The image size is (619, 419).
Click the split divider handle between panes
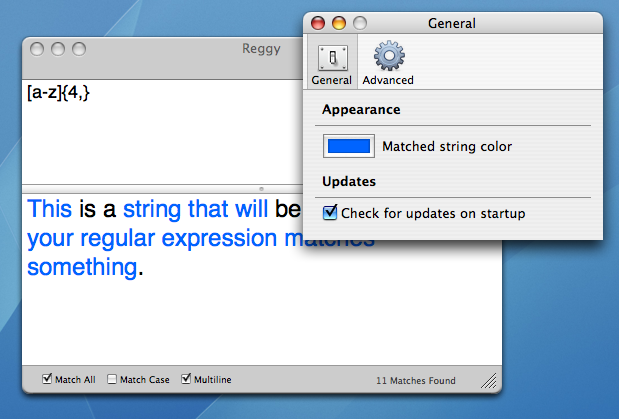tap(261, 188)
